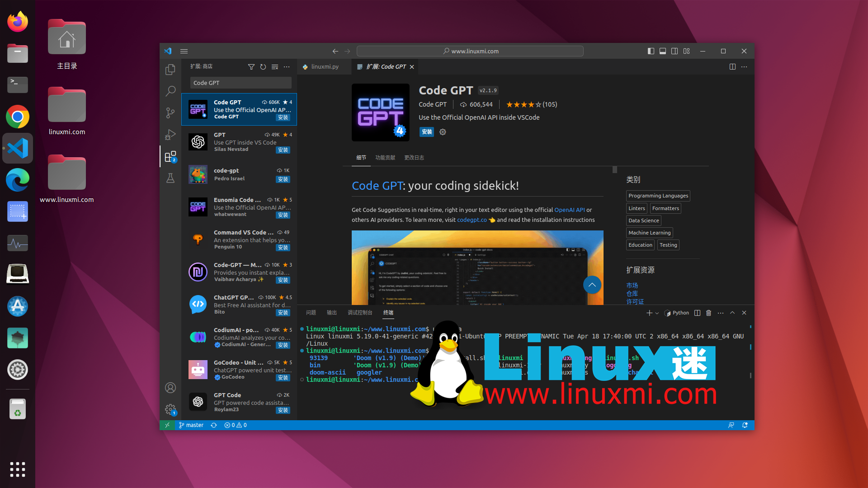Visit the codegpt.co link
Screen dimensions: 868x488
(x=472, y=220)
